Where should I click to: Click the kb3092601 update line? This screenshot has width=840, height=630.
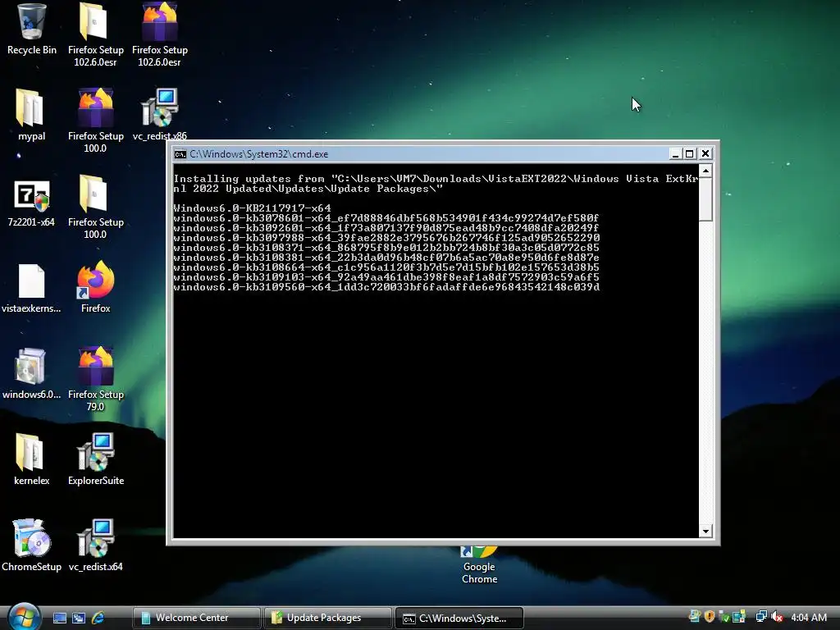tap(386, 228)
